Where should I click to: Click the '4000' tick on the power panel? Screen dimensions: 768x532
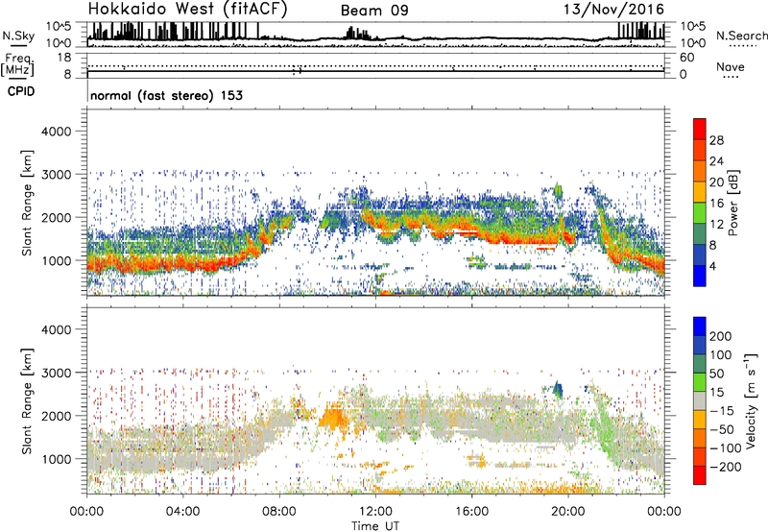click(56, 132)
